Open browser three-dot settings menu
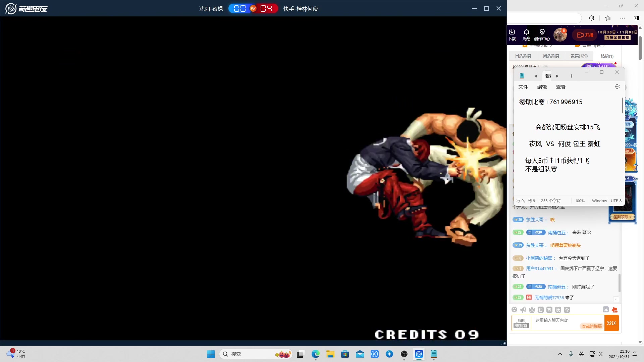The height and width of the screenshot is (362, 644). pyautogui.click(x=623, y=18)
